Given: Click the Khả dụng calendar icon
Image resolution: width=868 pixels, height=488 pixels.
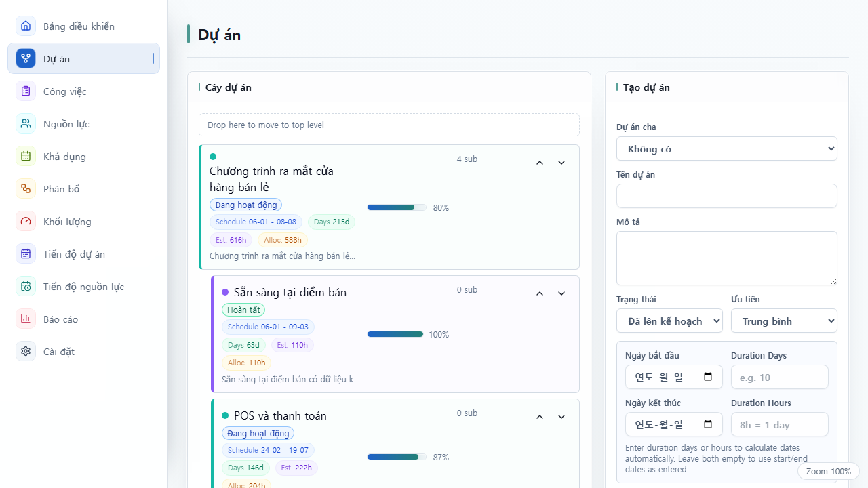Looking at the screenshot, I should [26, 157].
